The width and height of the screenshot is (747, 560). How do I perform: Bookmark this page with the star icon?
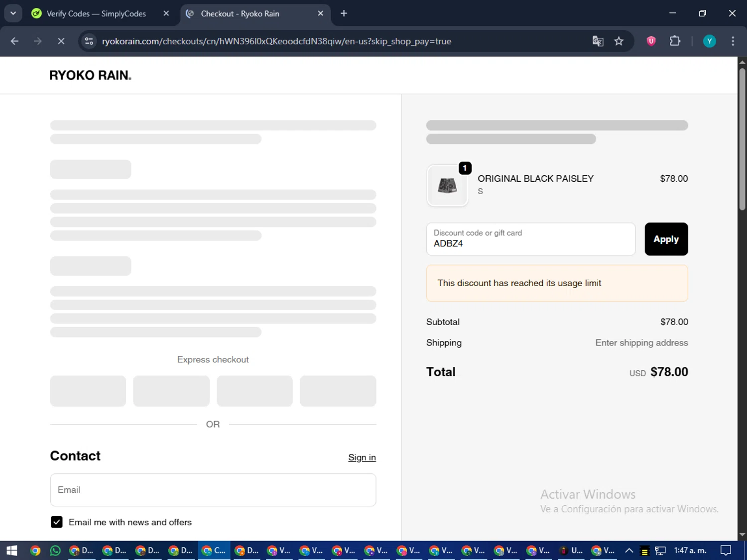pos(619,41)
